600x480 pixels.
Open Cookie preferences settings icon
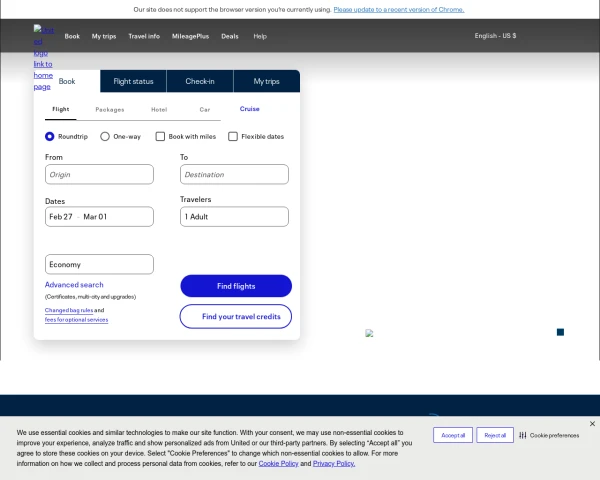point(523,436)
